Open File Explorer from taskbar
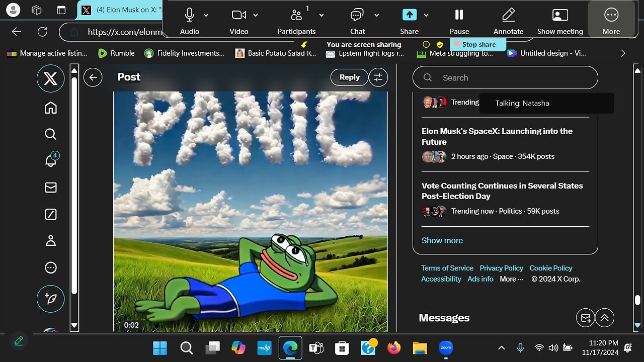The height and width of the screenshot is (362, 644). (x=420, y=347)
